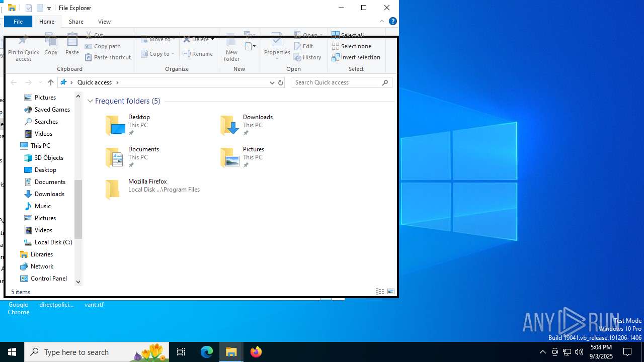
Task: Click the Search Quick access field
Action: (341, 82)
